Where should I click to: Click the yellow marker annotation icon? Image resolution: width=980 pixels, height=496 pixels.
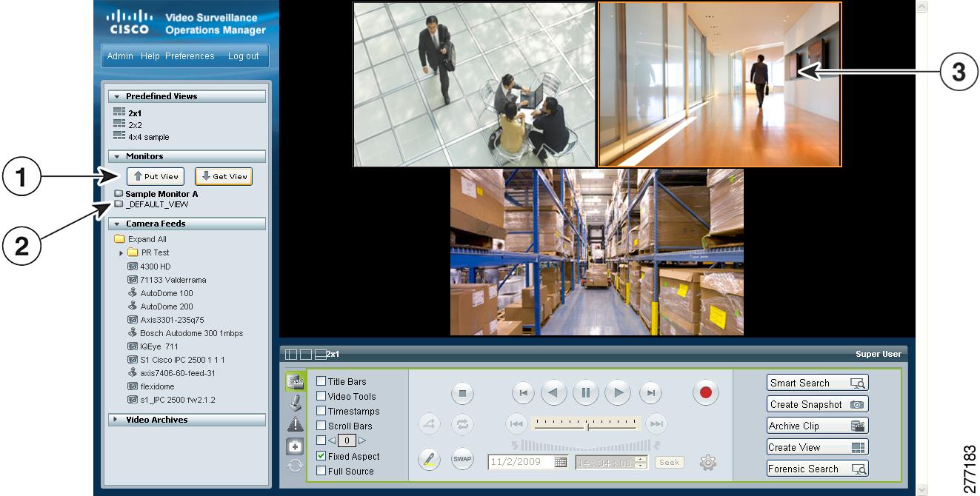pyautogui.click(x=430, y=459)
